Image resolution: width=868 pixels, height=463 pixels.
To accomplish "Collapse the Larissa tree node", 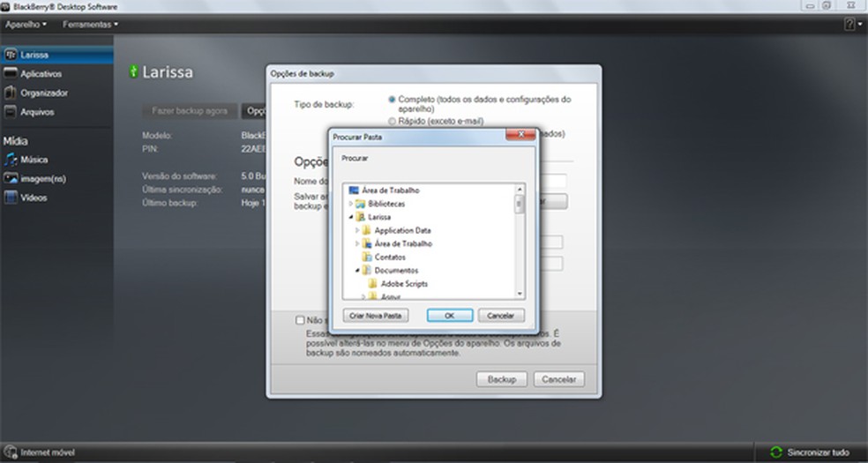I will [350, 217].
